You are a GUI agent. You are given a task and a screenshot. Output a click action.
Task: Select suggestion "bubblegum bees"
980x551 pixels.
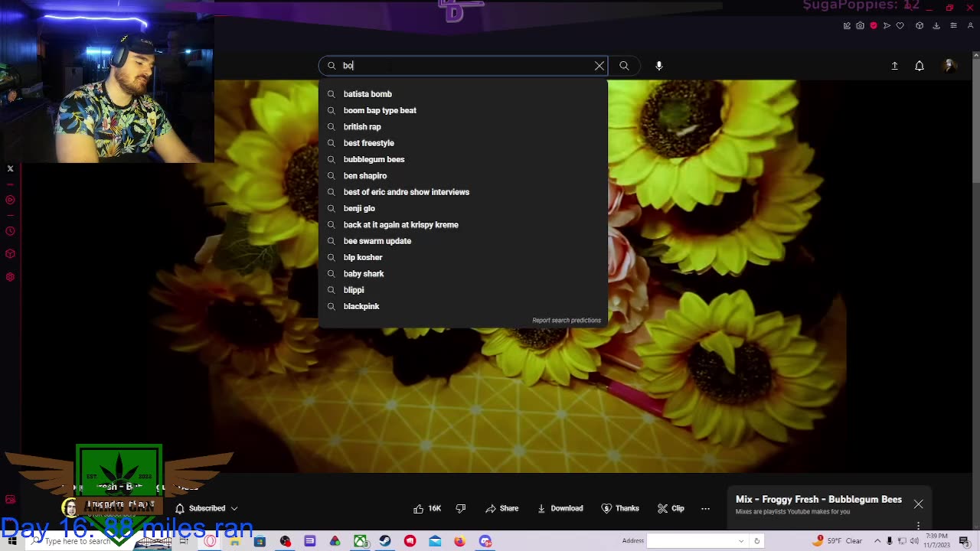pos(463,159)
